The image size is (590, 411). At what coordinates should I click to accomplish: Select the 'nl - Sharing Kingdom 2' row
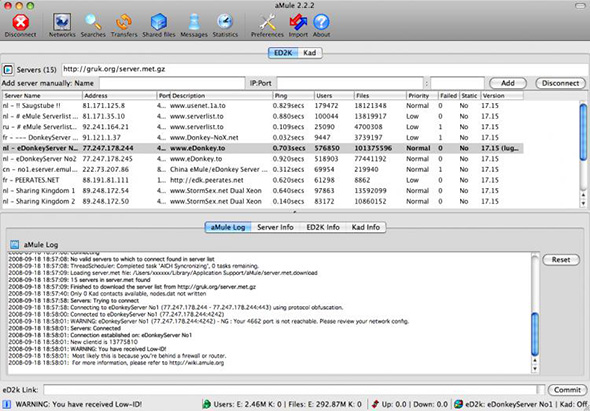tap(263, 201)
